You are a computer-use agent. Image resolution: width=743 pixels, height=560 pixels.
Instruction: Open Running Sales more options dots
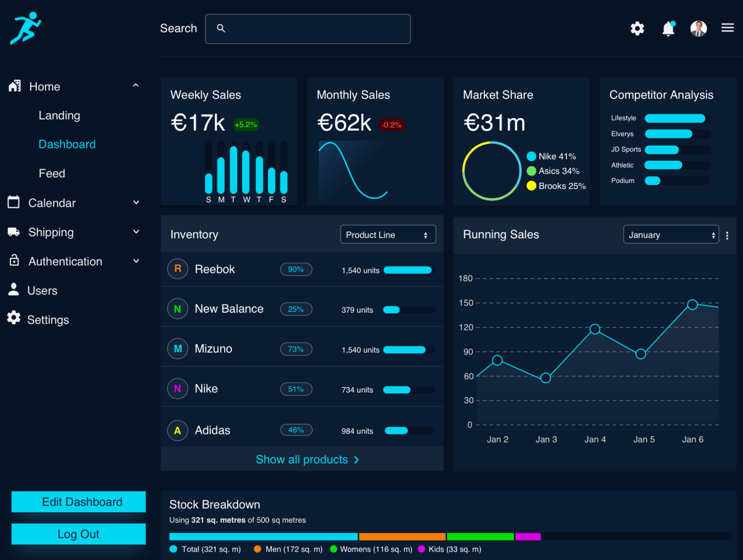click(727, 235)
